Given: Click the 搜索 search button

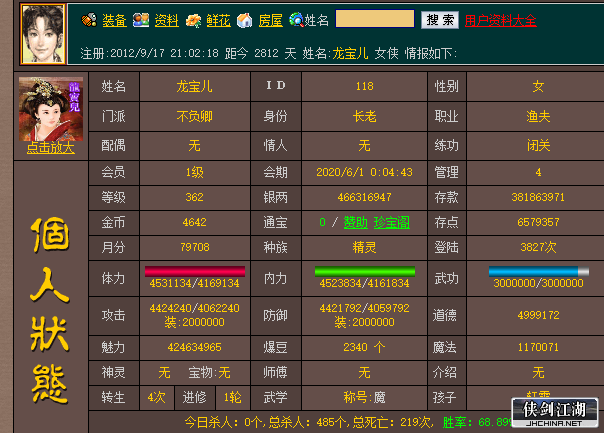Looking at the screenshot, I should pyautogui.click(x=440, y=20).
